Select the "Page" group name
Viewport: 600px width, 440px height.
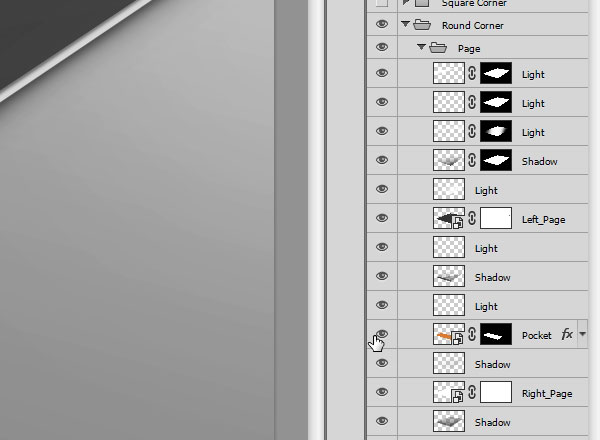click(469, 49)
